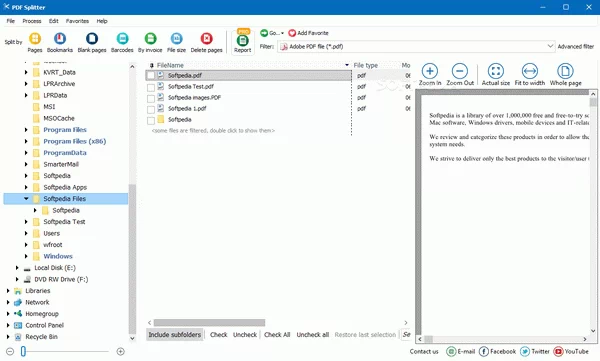Tick the Softpedia 1.pdf checkbox
600x361 pixels.
pos(151,109)
